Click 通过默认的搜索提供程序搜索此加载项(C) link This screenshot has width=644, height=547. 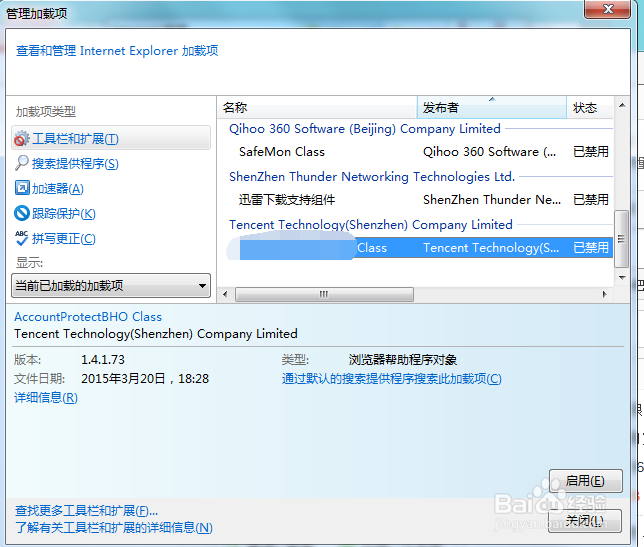coord(392,379)
